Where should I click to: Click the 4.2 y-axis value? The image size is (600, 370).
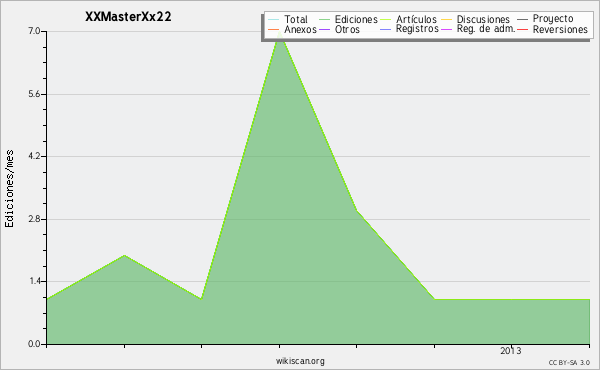coord(34,156)
